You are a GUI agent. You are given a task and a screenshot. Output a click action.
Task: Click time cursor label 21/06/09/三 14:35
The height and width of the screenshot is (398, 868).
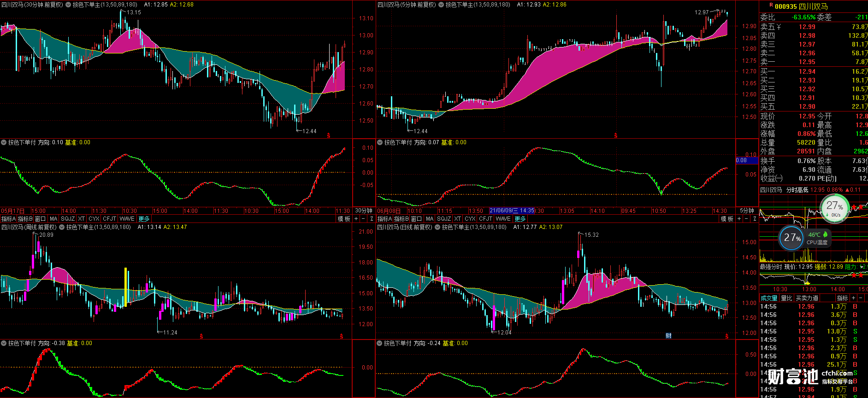pos(512,211)
